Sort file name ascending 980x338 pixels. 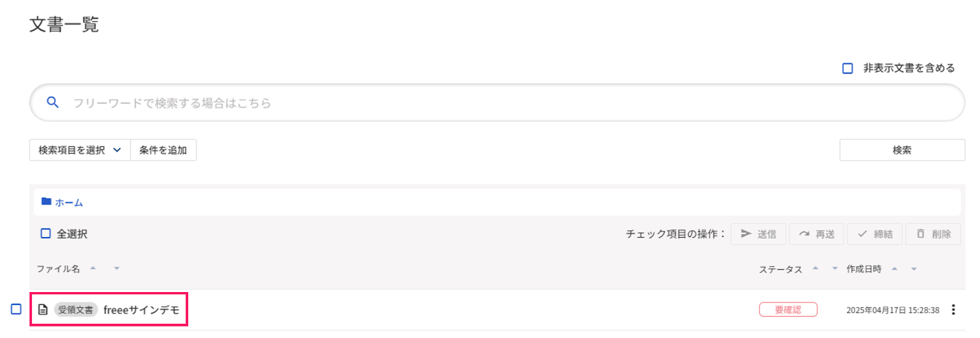[x=93, y=268]
